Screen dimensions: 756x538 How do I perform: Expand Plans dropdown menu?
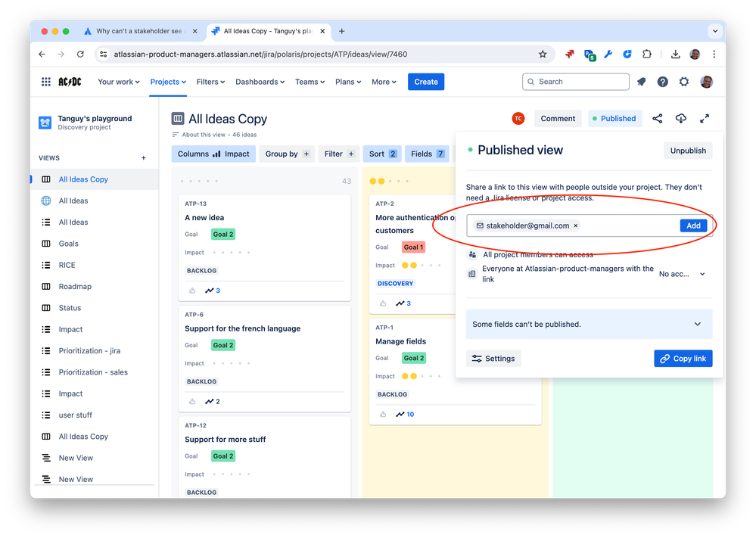pyautogui.click(x=348, y=82)
